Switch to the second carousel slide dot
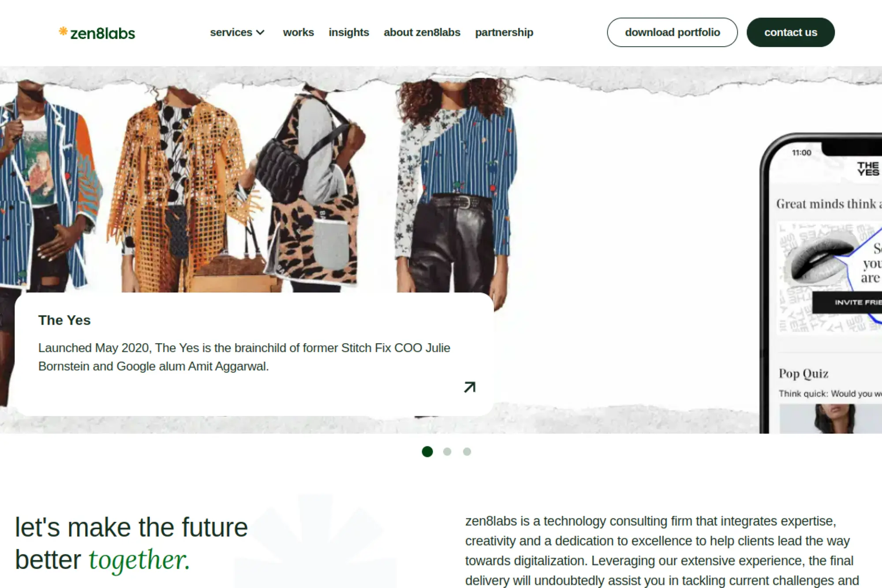Image resolution: width=882 pixels, height=588 pixels. [x=447, y=451]
